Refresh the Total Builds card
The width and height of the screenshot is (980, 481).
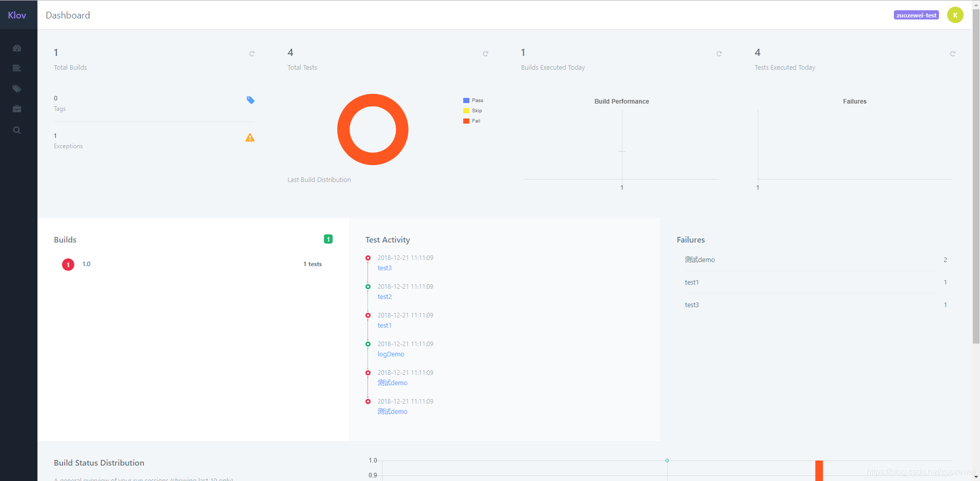click(x=252, y=53)
